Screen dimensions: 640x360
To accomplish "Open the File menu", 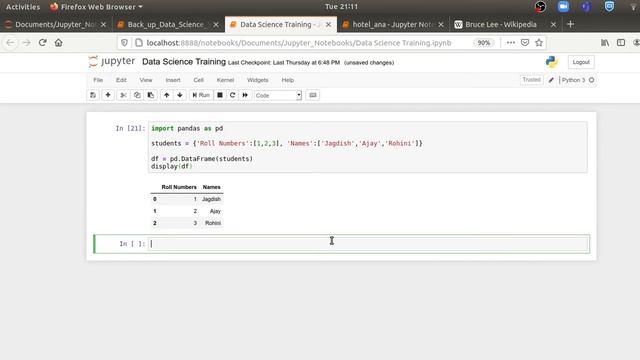I will (98, 80).
